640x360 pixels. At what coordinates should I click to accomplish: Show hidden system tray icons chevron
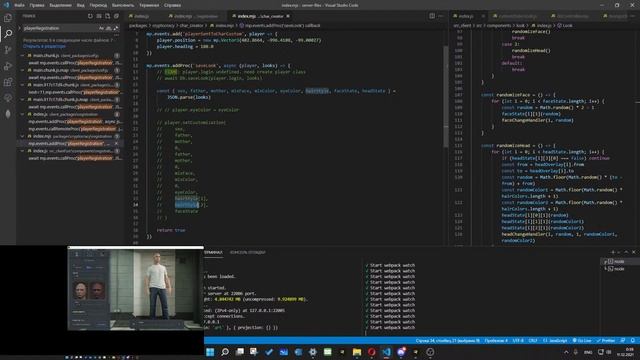(566, 352)
